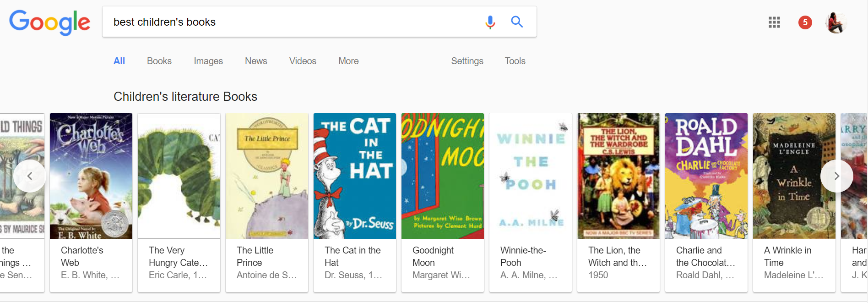Open the Settings menu
This screenshot has height=303, width=868.
(467, 61)
